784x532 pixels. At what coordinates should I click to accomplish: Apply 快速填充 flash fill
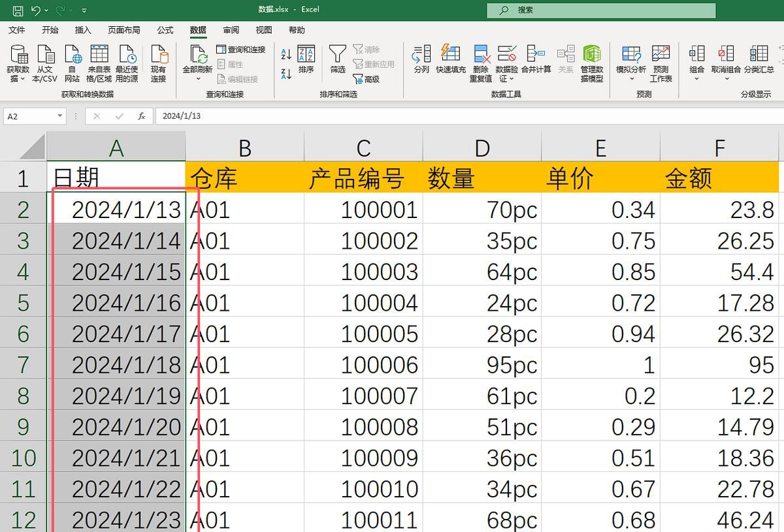coord(451,60)
